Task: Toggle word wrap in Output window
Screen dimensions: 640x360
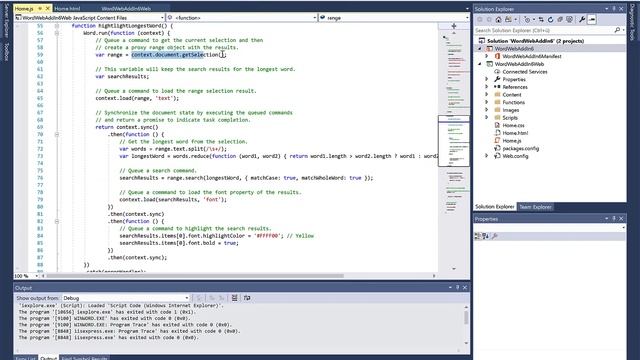Action: 247,298
